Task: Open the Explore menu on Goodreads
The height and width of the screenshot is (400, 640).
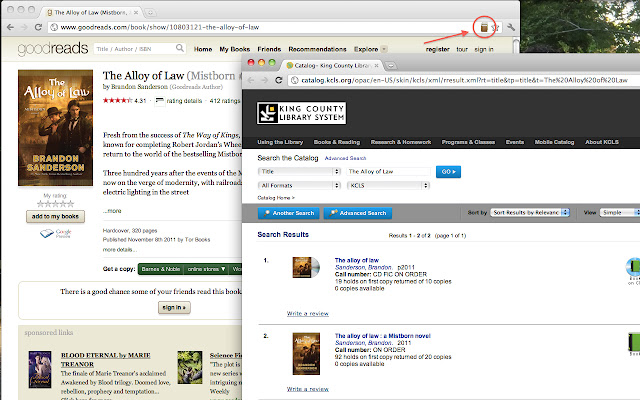Action: tap(369, 48)
